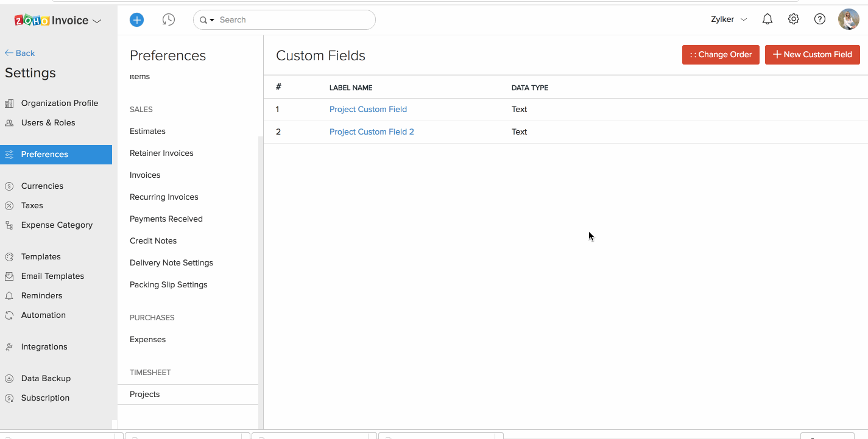Click the settings gear icon in header
This screenshot has width=868, height=439.
click(794, 19)
